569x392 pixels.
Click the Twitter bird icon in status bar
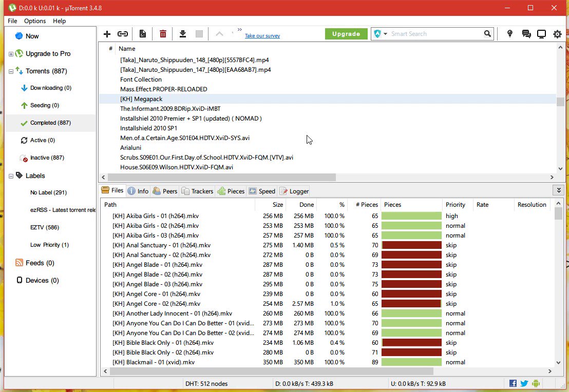click(x=524, y=383)
